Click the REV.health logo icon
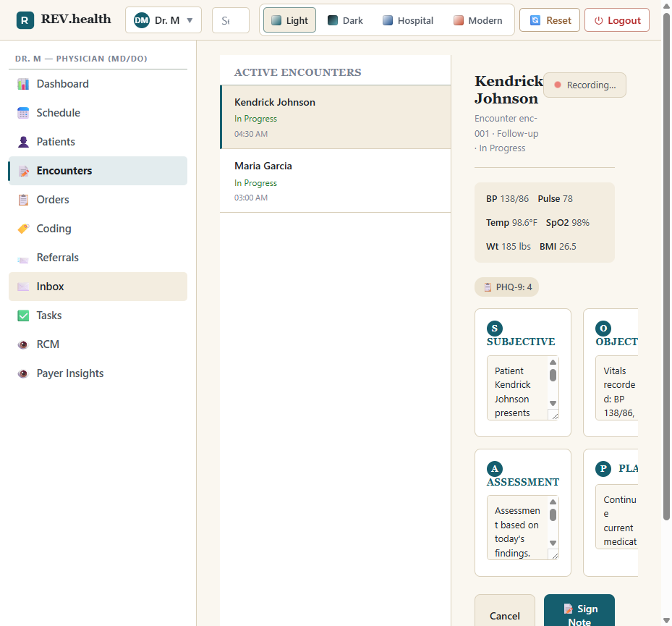This screenshot has width=672, height=626. (25, 20)
